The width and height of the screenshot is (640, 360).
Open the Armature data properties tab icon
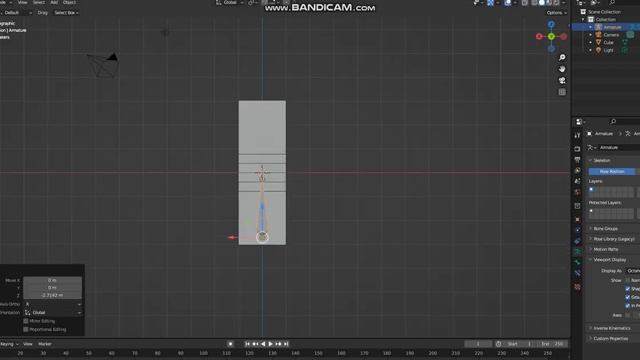tap(577, 251)
